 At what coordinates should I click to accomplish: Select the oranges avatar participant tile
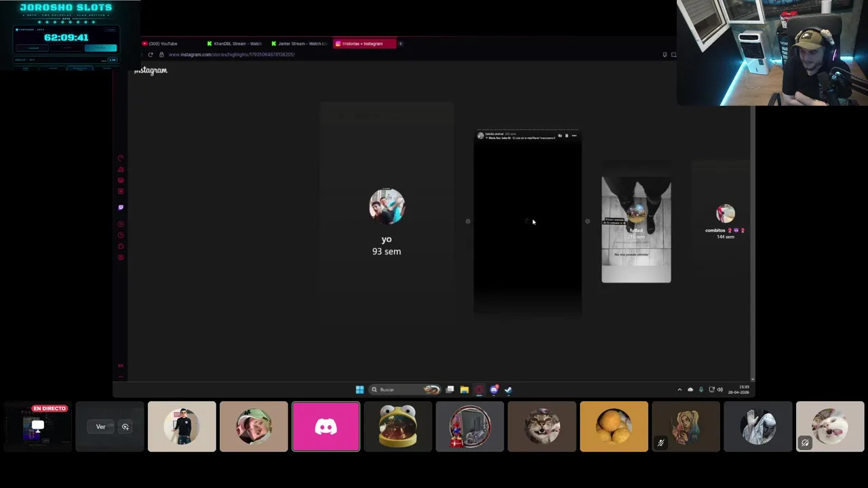pyautogui.click(x=614, y=426)
